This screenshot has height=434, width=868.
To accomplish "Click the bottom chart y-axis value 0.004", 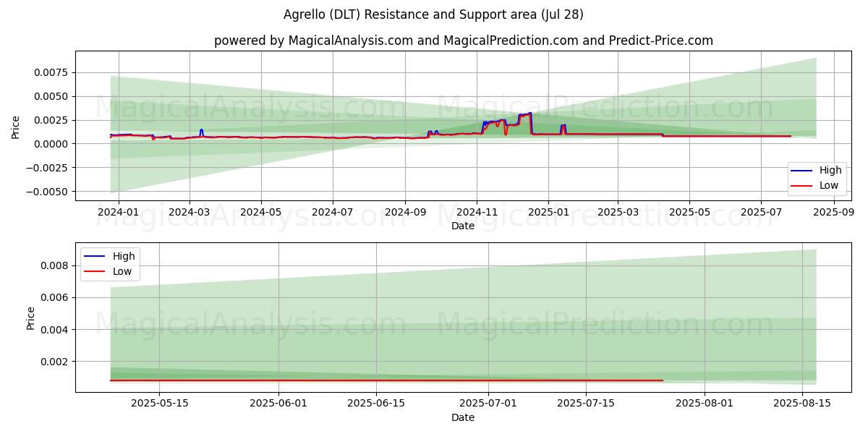I will 54,329.
